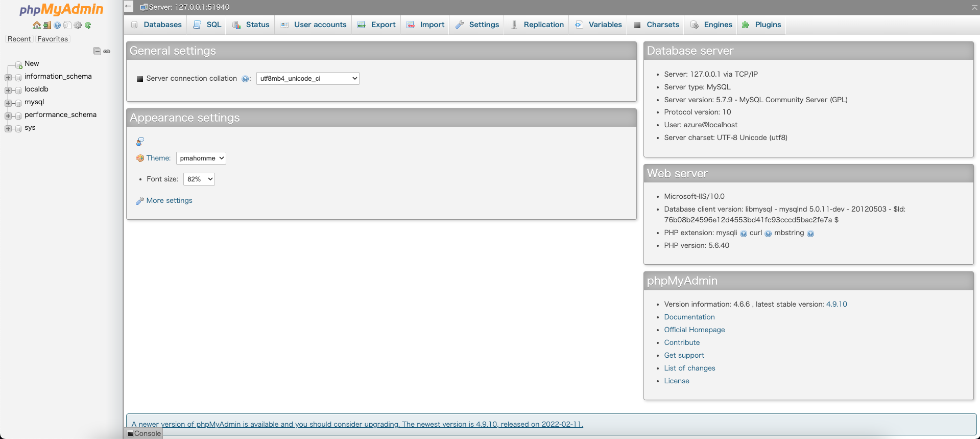Click the page-top collapse arrows icon

tap(974, 7)
